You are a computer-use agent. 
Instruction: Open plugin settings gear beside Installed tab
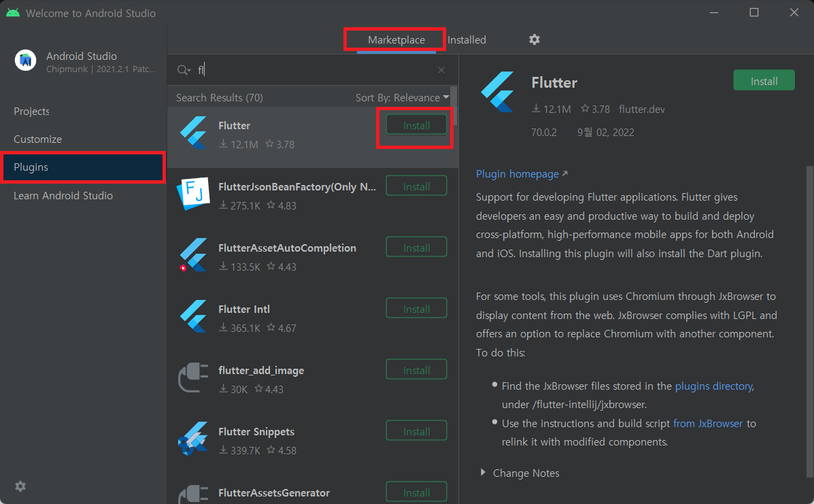pos(535,39)
